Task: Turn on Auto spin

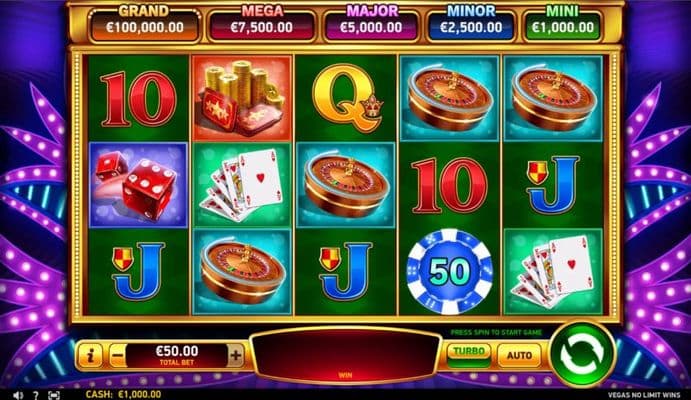Action: (519, 355)
